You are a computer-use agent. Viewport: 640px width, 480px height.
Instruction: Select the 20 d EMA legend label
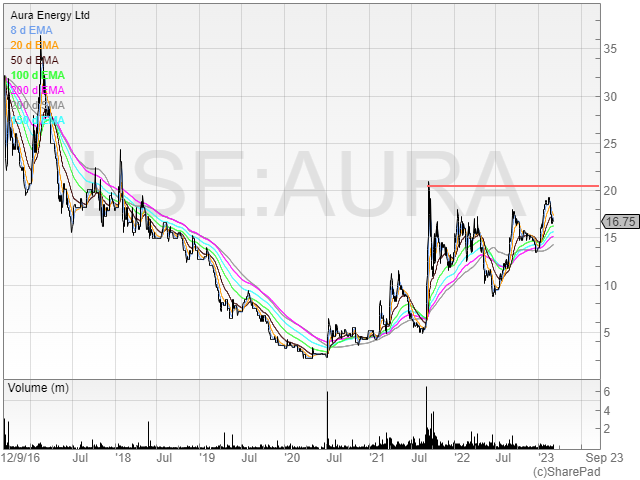pos(35,45)
